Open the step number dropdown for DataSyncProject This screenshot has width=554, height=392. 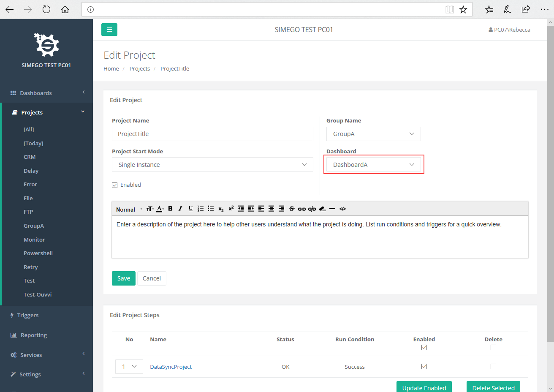pyautogui.click(x=129, y=367)
